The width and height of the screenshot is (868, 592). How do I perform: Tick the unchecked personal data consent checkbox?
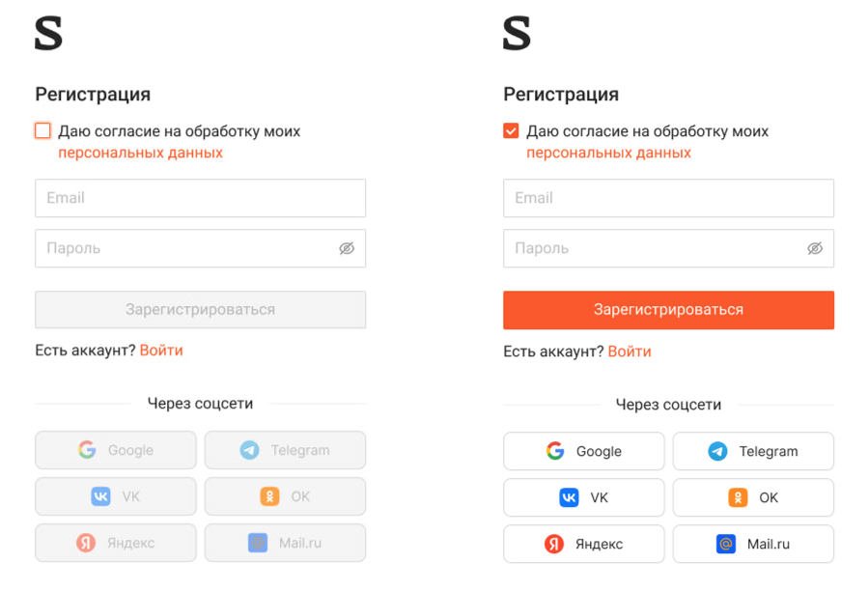(x=42, y=131)
